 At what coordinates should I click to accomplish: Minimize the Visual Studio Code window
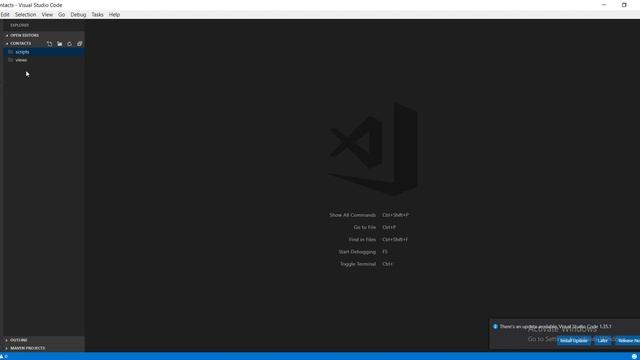(x=604, y=5)
